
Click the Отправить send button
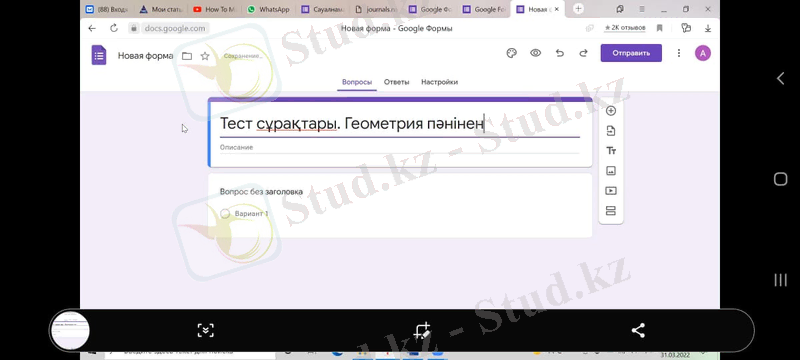coord(631,53)
